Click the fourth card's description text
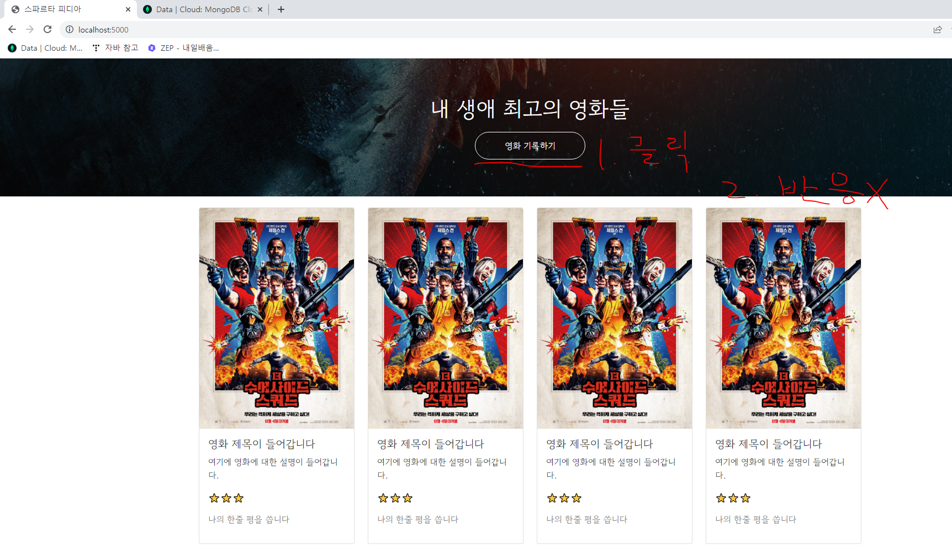Screen dimensions: 952x560 pyautogui.click(x=780, y=468)
